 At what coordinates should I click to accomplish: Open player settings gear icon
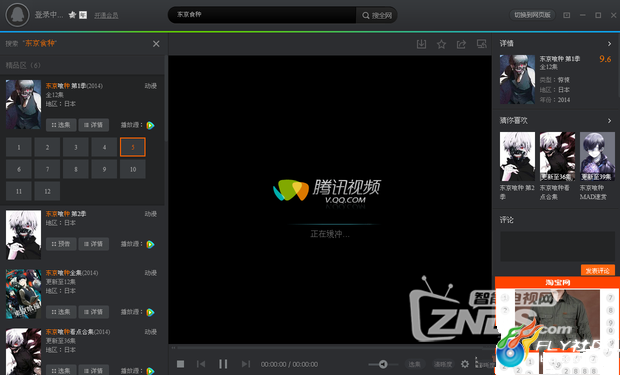465,364
